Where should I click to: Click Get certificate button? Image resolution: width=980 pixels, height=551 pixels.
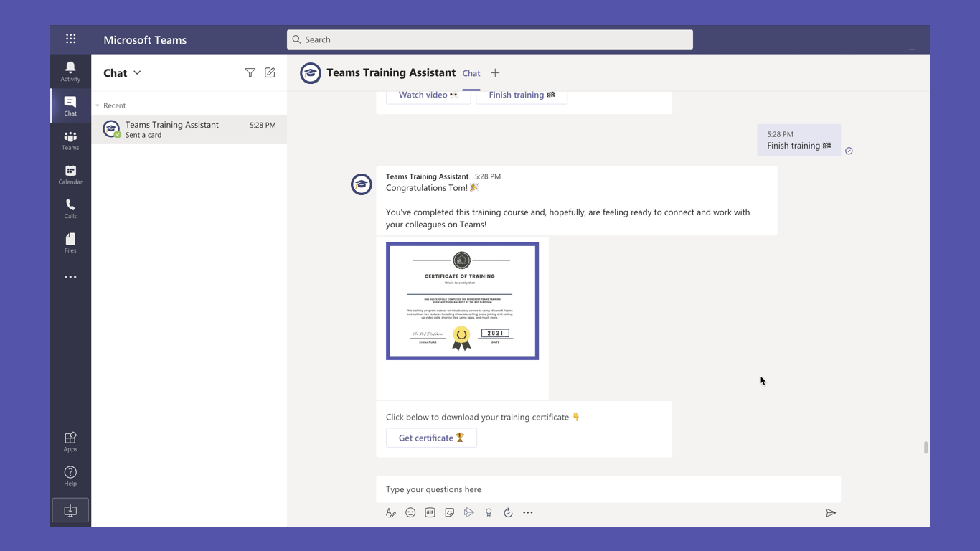click(431, 438)
